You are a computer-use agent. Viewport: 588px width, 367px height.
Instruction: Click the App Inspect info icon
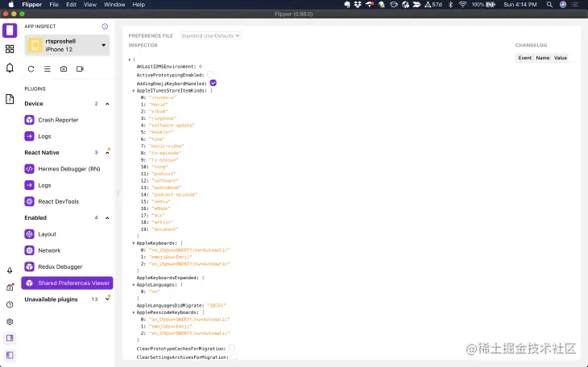[x=105, y=27]
